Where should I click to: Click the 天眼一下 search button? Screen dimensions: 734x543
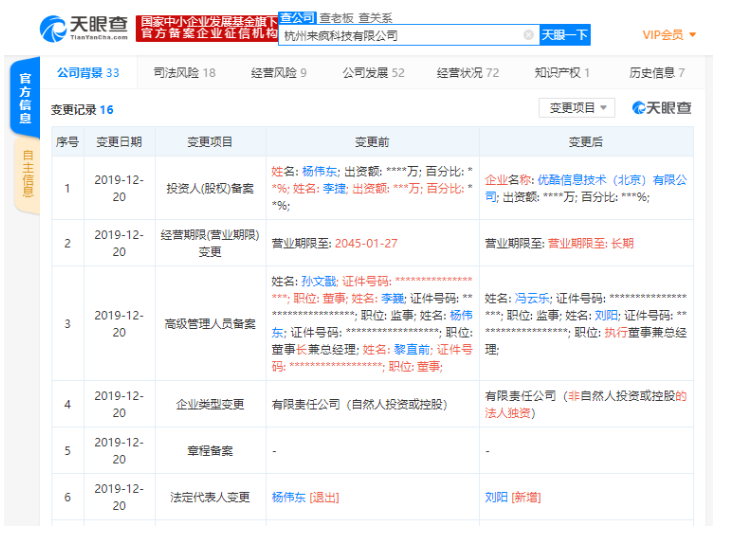565,35
